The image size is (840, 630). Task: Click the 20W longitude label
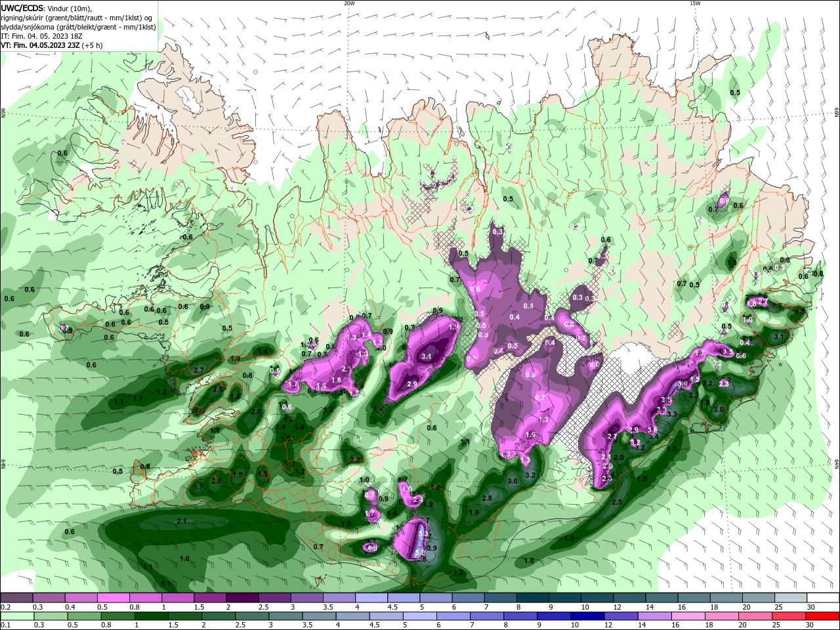(349, 3)
